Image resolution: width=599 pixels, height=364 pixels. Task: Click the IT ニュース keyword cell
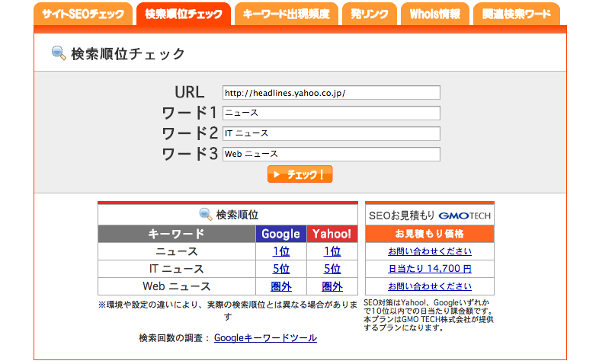point(177,269)
